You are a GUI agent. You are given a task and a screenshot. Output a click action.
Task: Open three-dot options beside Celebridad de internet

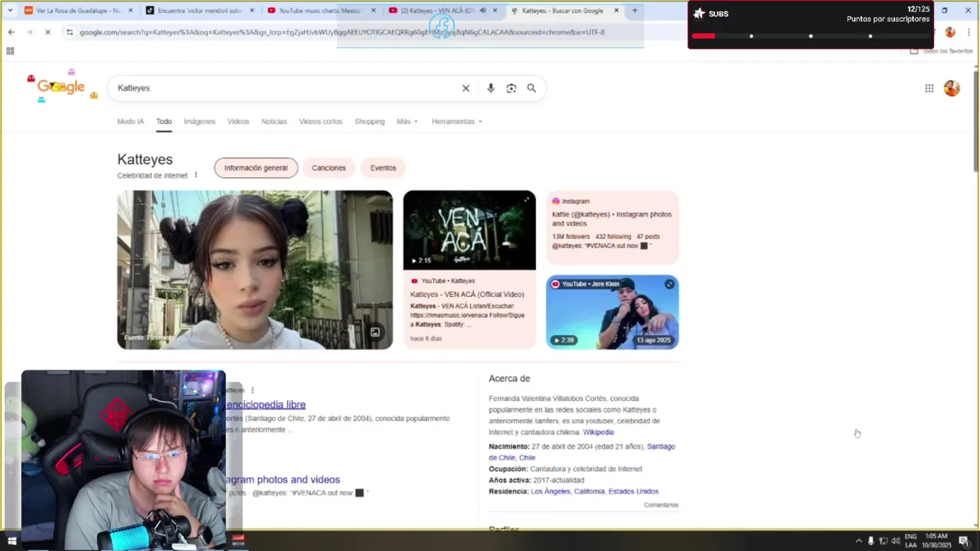pyautogui.click(x=195, y=175)
